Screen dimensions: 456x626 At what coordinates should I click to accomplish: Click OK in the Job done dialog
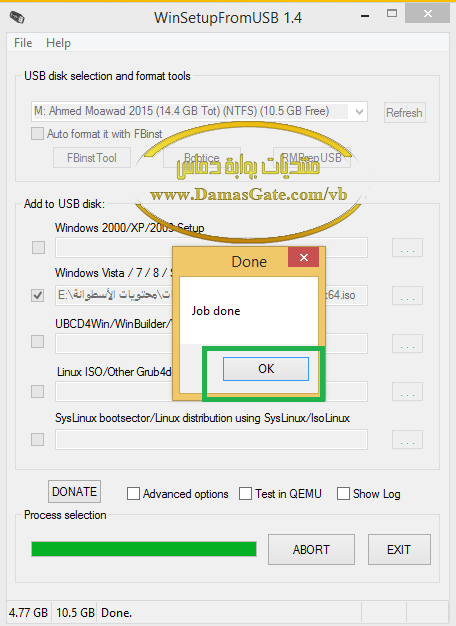click(x=266, y=369)
